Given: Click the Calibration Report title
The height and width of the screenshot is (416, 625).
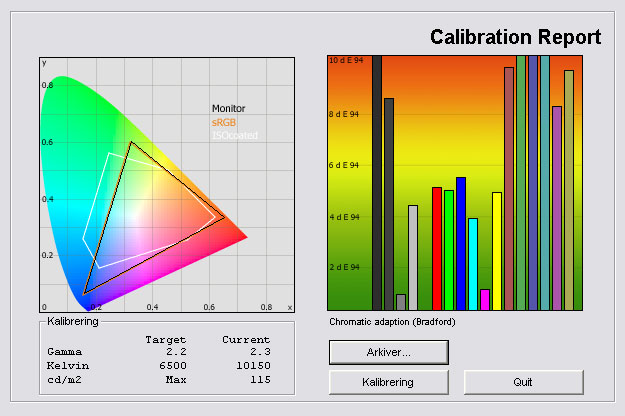Looking at the screenshot, I should 515,37.
